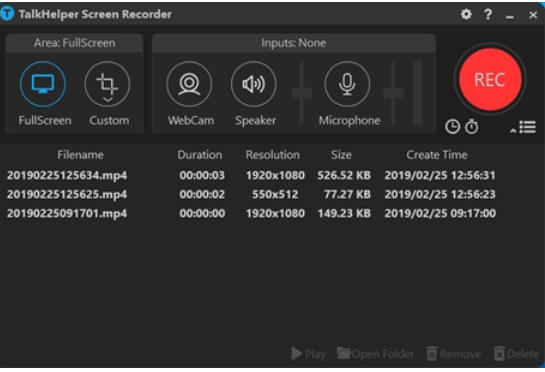
Task: Choose Custom area crop tool
Action: point(107,84)
